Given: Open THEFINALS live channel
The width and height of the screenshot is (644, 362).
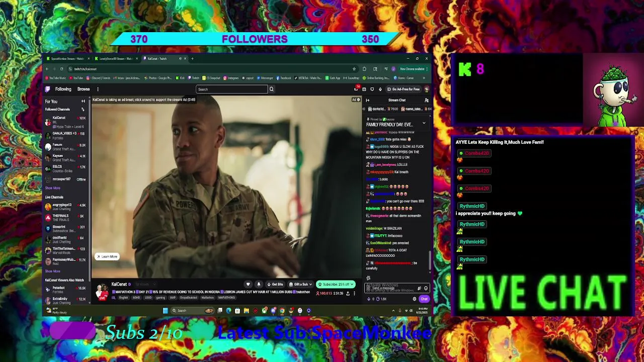Looking at the screenshot, I should (x=65, y=218).
